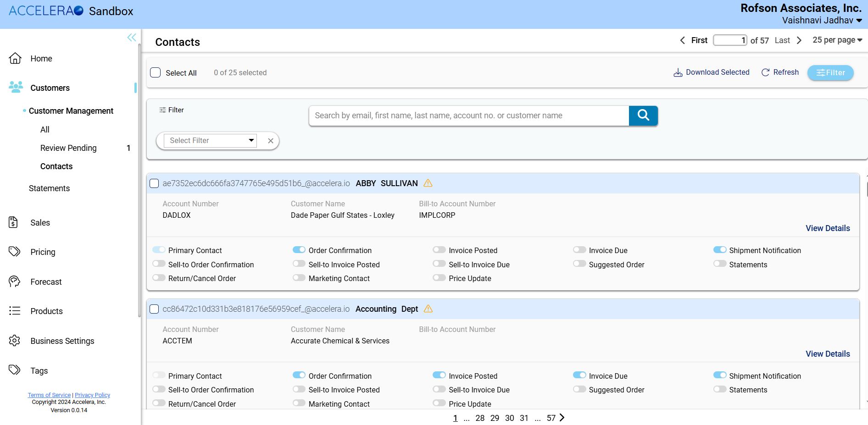
Task: Open Review Pending in sidebar
Action: click(x=68, y=148)
